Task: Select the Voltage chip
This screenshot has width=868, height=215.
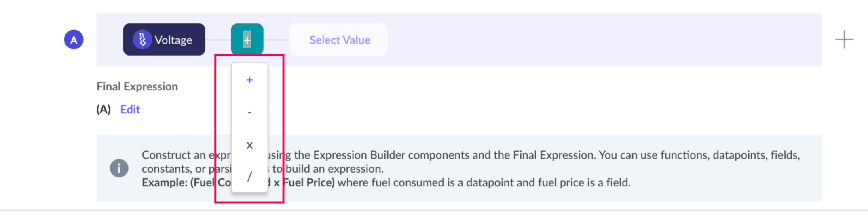Action: coord(173,40)
